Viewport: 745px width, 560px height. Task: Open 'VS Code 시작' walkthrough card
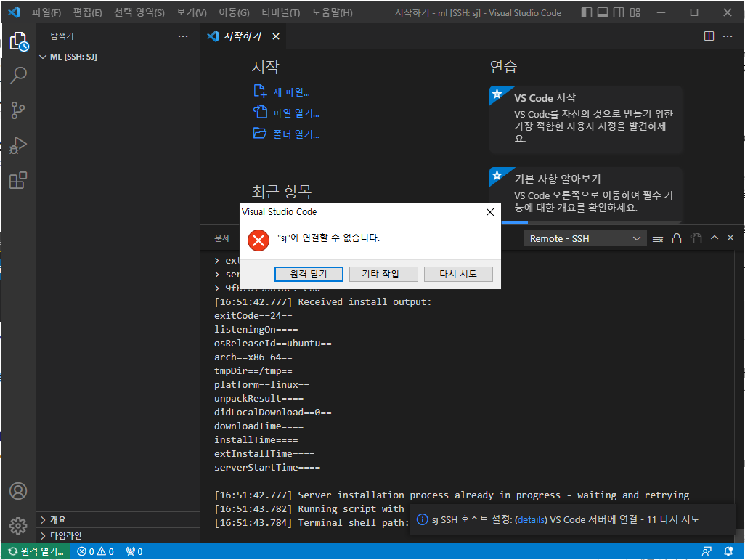coord(586,119)
